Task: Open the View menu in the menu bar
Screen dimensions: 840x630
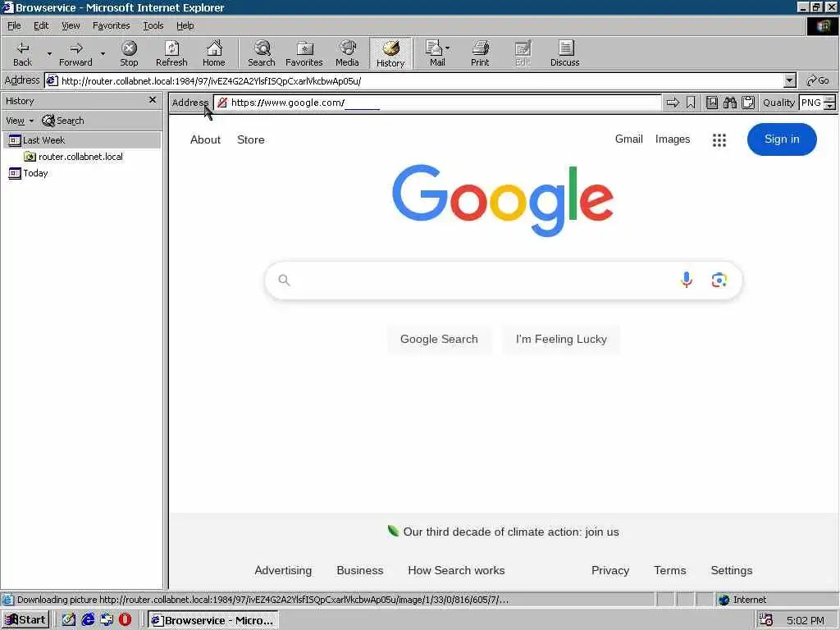Action: click(x=71, y=25)
